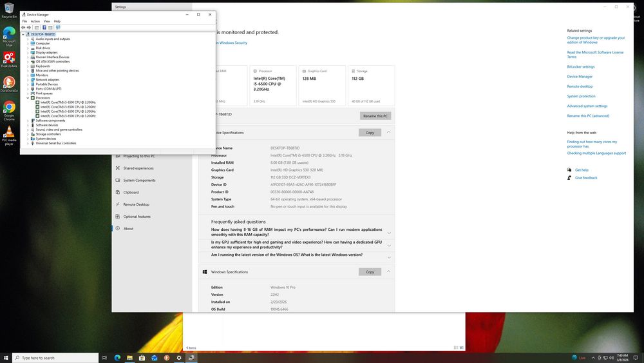Expand the RAM performance FAQ question

click(389, 233)
